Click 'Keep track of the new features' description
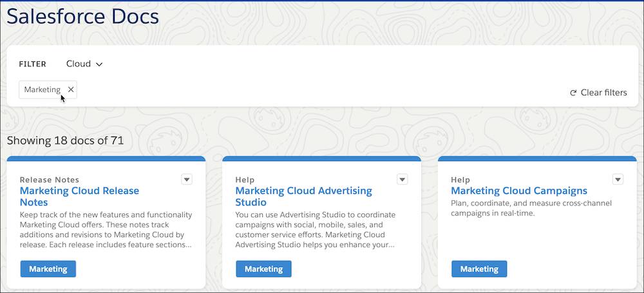The height and width of the screenshot is (293, 644). pyautogui.click(x=106, y=230)
